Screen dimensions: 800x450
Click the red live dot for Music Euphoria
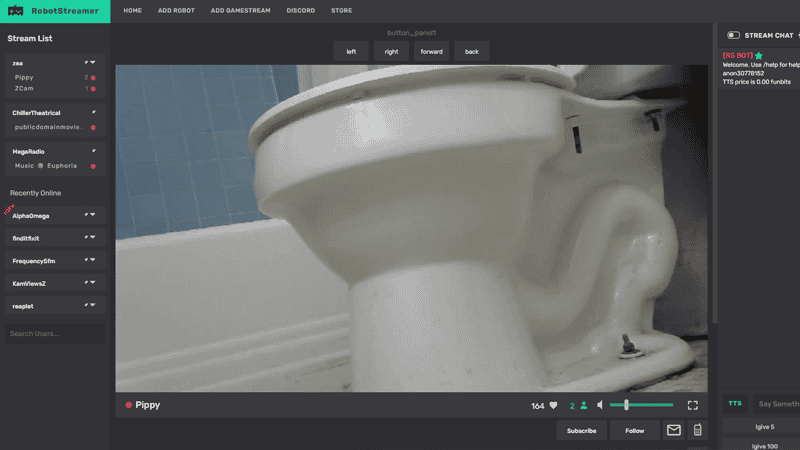pos(93,166)
